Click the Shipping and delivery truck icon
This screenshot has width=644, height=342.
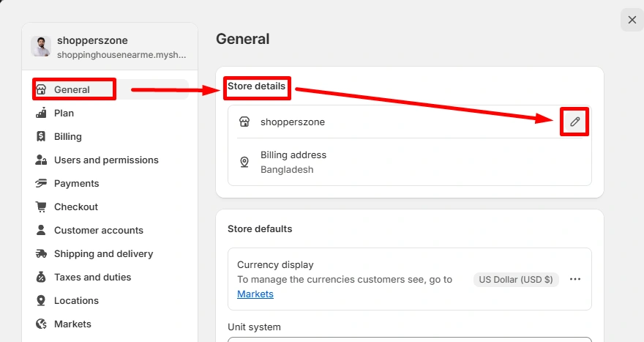click(x=42, y=253)
